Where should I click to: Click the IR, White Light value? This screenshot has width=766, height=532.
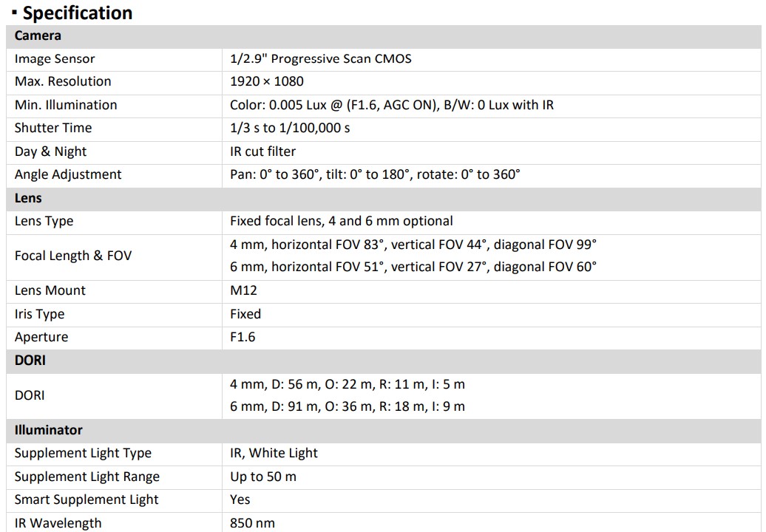coord(274,453)
